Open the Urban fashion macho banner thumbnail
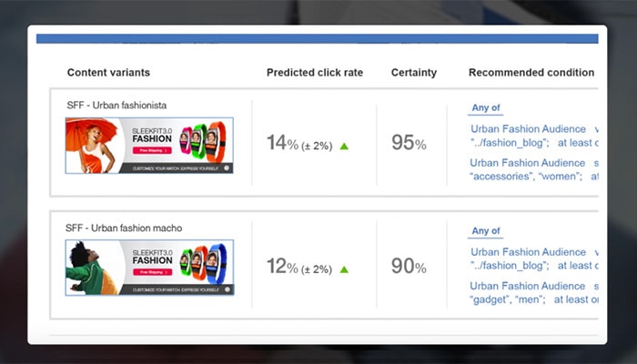The height and width of the screenshot is (364, 637). 149,268
